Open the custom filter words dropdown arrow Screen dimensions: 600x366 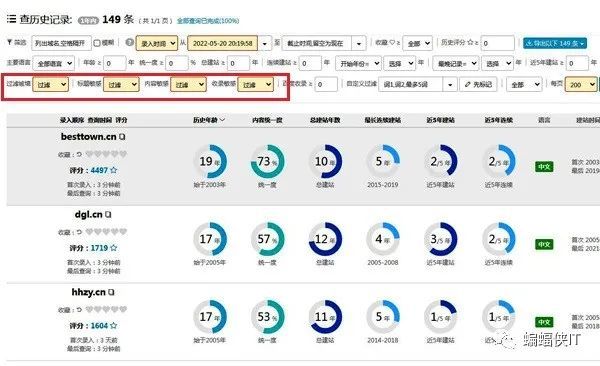pyautogui.click(x=450, y=84)
